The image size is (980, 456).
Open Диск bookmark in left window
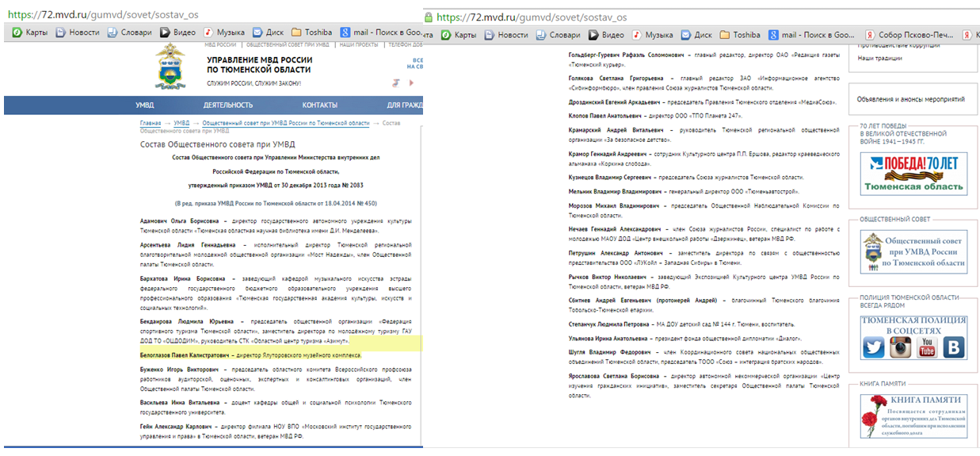(x=268, y=33)
